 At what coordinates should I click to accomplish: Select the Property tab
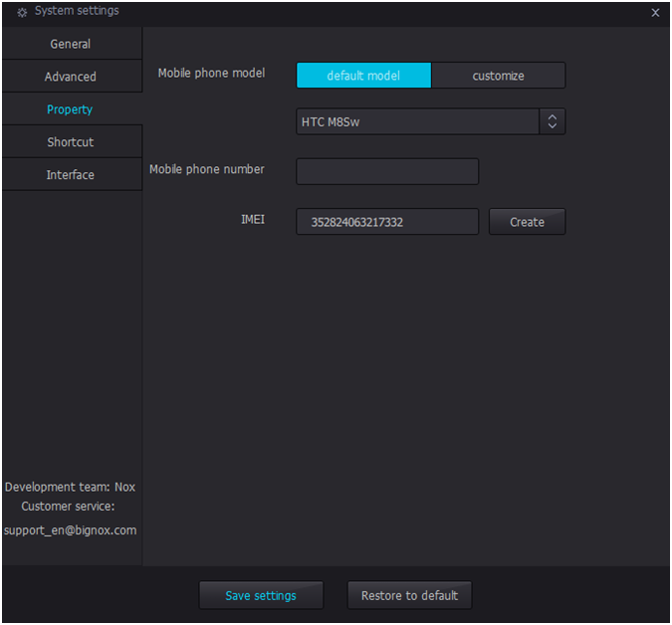point(71,109)
